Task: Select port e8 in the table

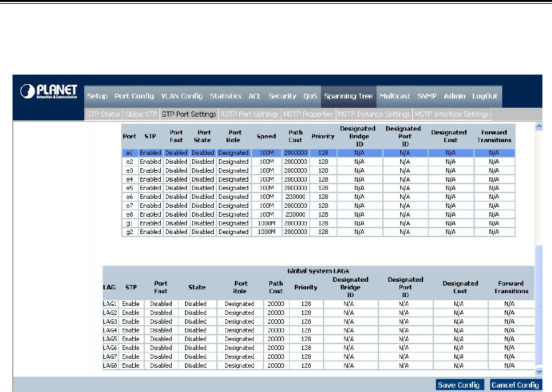Action: coord(130,214)
